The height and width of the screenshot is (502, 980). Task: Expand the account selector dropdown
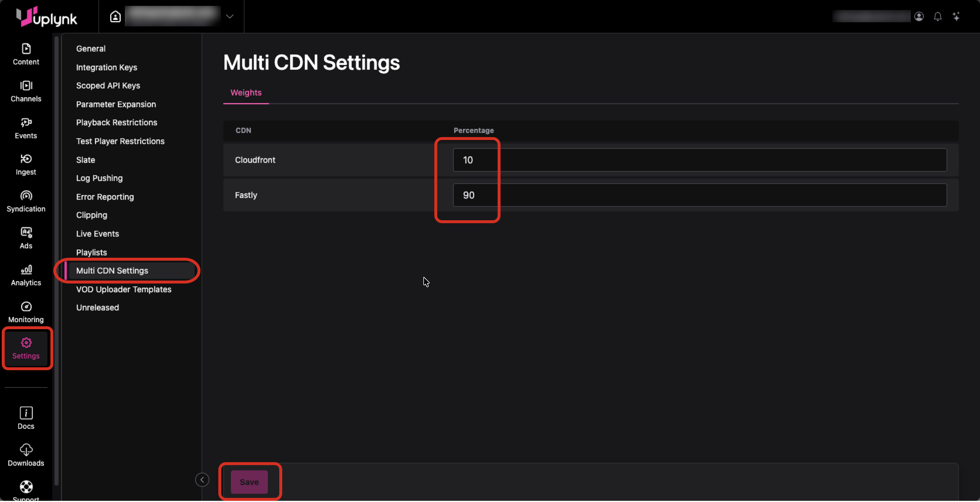tap(229, 16)
